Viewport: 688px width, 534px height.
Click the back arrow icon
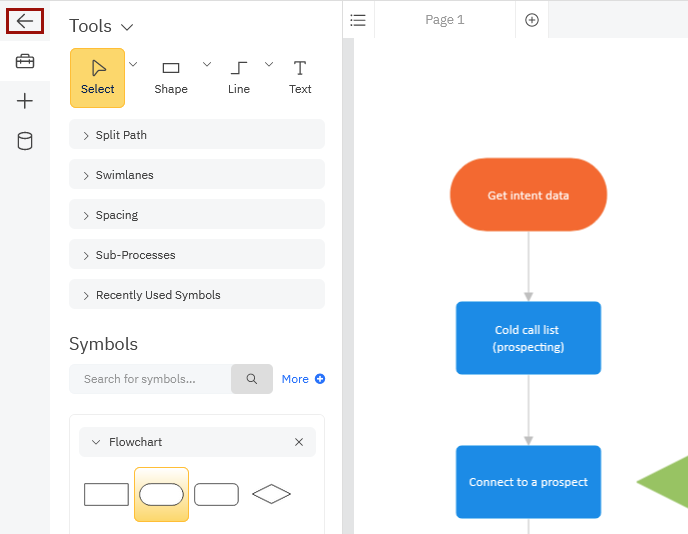pos(25,21)
